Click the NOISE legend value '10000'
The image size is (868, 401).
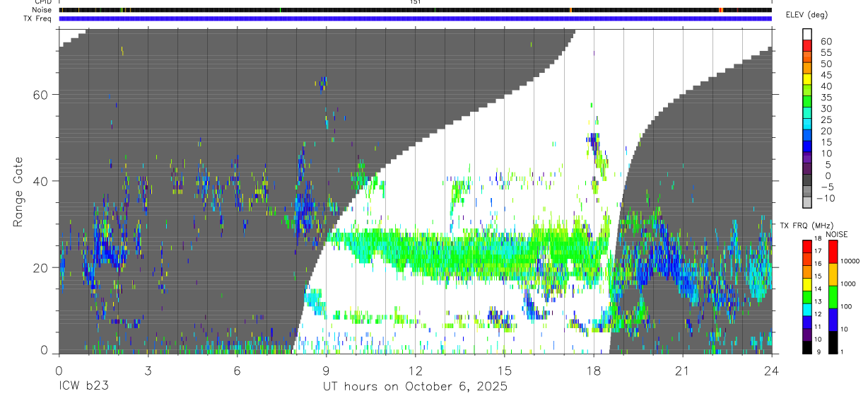click(x=850, y=262)
